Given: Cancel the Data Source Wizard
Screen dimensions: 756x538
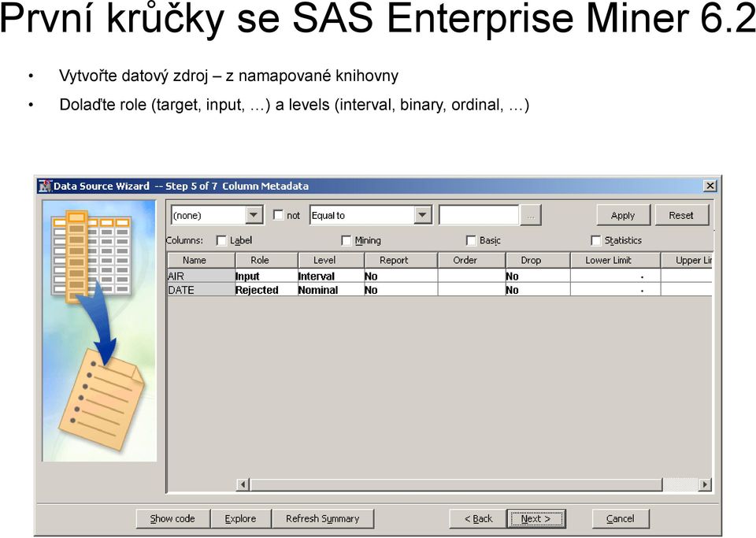Looking at the screenshot, I should pyautogui.click(x=621, y=519).
